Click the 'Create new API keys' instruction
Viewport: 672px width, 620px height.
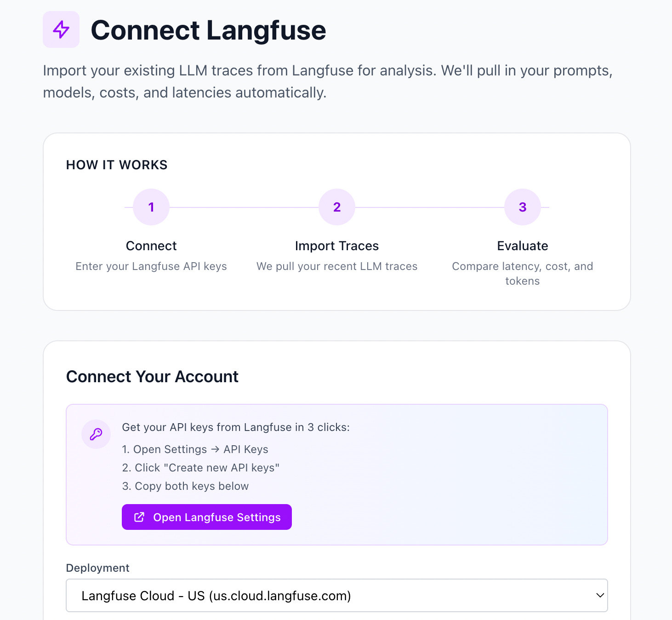[201, 468]
